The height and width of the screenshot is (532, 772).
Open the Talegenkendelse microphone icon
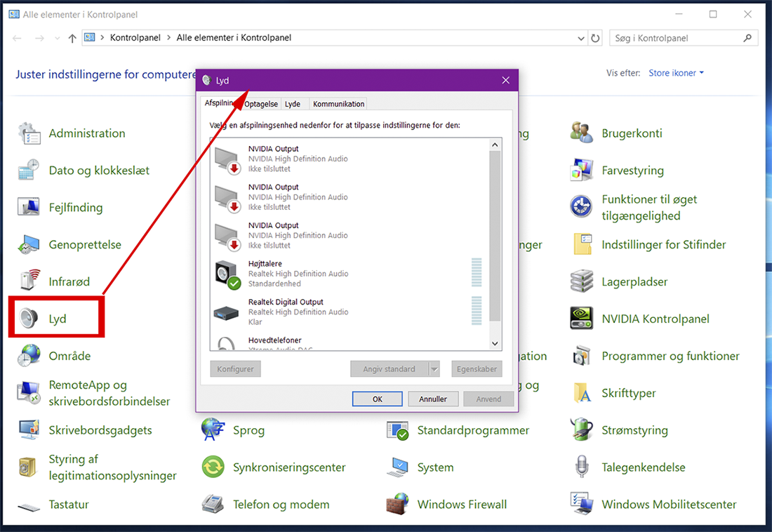point(582,467)
